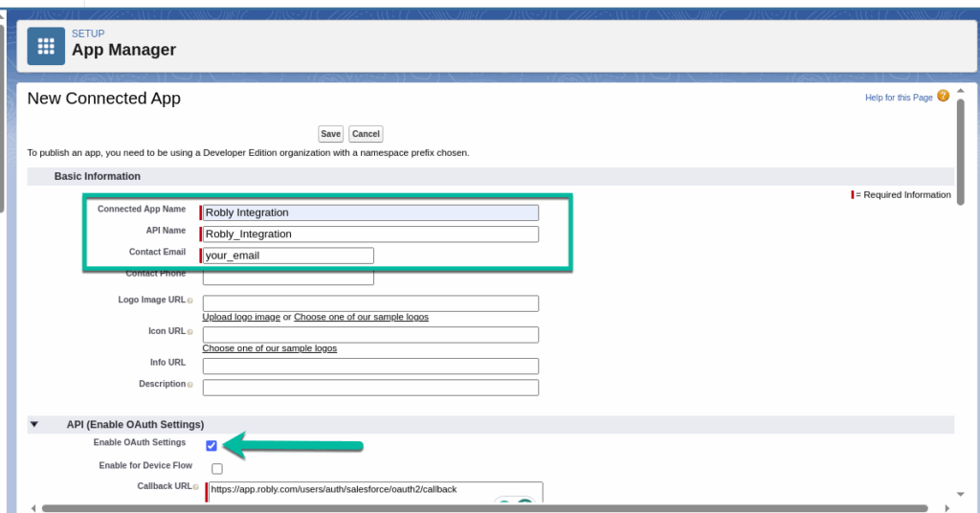The width and height of the screenshot is (980, 513).
Task: Choose sample logos link under Logo Image URL
Action: [361, 317]
